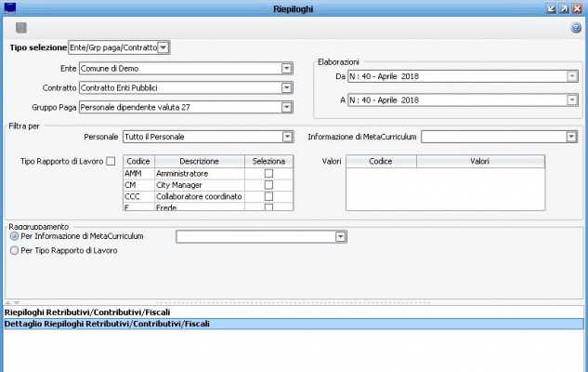Select Riepiloghi Retributivi/Contributivi/Fiscali row
The image size is (588, 372).
point(294,312)
